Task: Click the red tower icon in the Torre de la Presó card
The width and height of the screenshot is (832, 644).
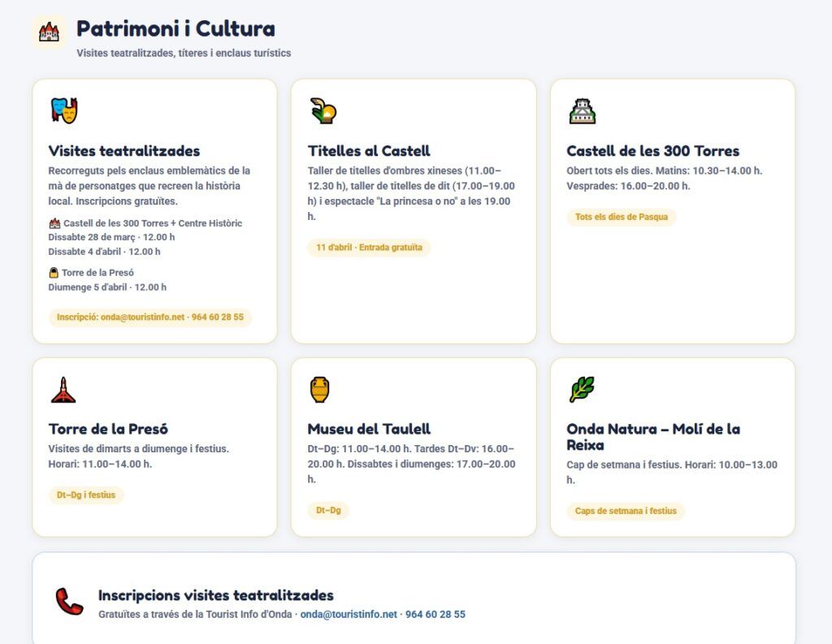Action: coord(63,390)
